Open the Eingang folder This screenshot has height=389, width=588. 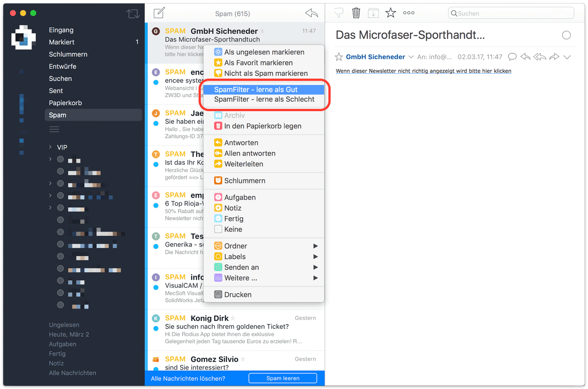click(x=61, y=30)
